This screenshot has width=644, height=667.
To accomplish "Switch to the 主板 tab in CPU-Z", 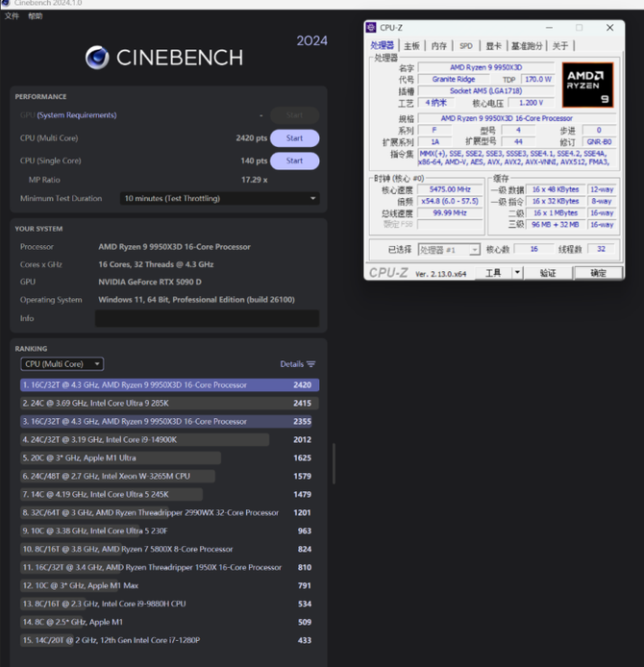I will (411, 46).
